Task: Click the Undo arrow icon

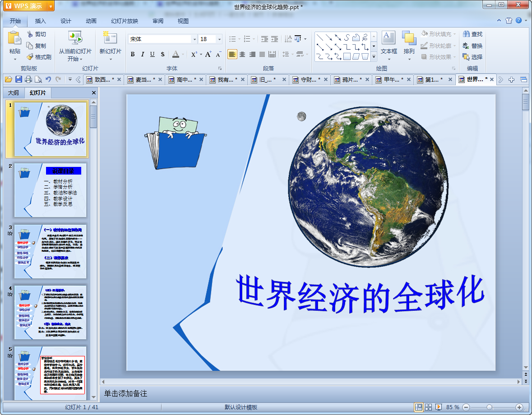Action: pos(48,79)
